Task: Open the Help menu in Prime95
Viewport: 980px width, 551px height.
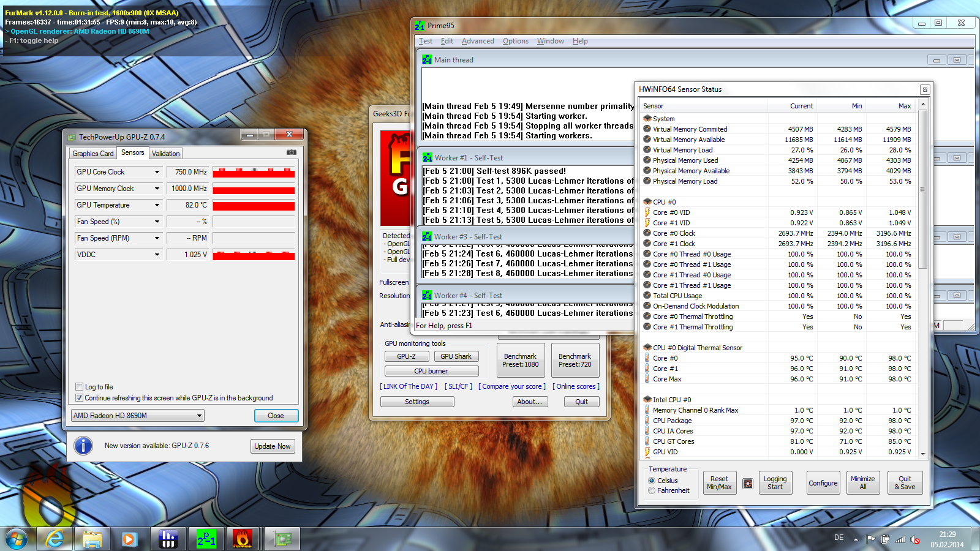Action: (x=580, y=41)
